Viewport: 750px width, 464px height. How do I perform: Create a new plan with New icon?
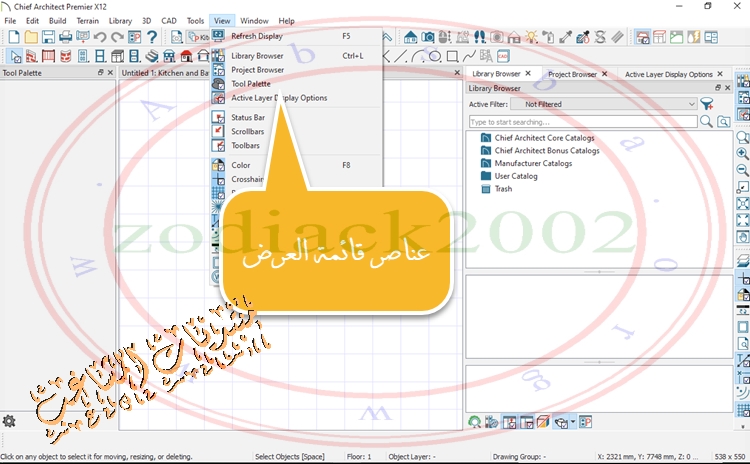(x=14, y=37)
